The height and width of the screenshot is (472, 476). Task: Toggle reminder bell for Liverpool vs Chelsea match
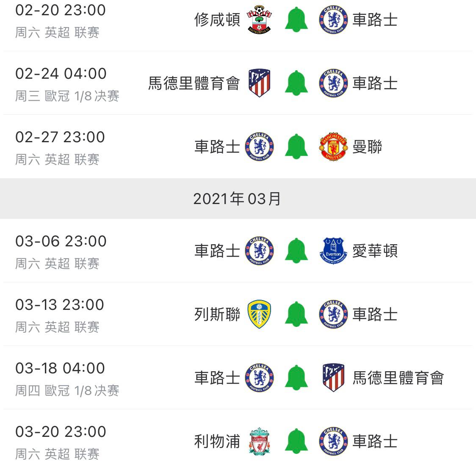pyautogui.click(x=296, y=441)
